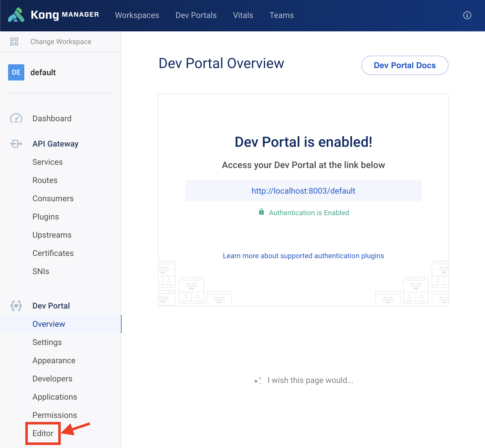
Task: Click the 'I wish this page would...' field
Action: [310, 380]
